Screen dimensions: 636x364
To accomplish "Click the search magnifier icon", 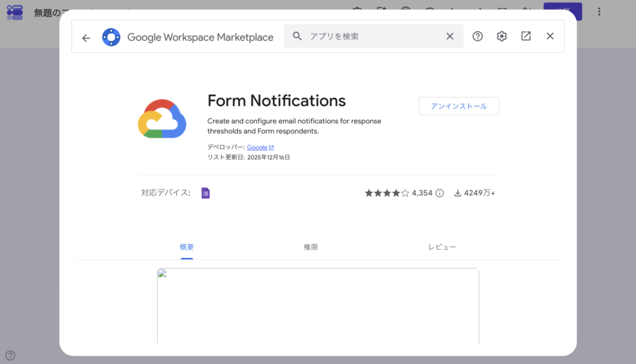I will click(297, 36).
